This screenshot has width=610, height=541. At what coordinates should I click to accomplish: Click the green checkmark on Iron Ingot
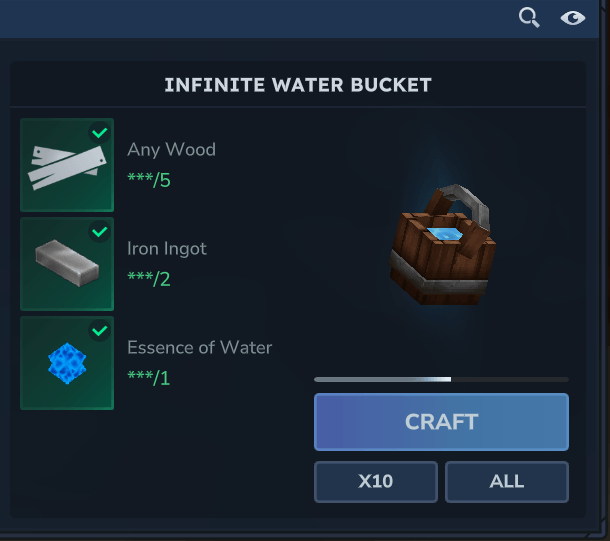99,232
